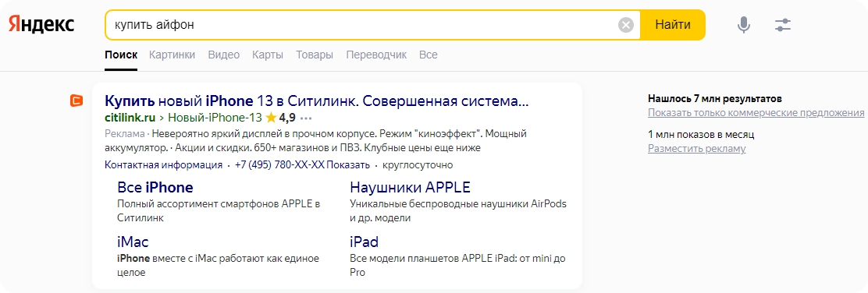
Task: Open the iPad sitelink
Action: [365, 242]
